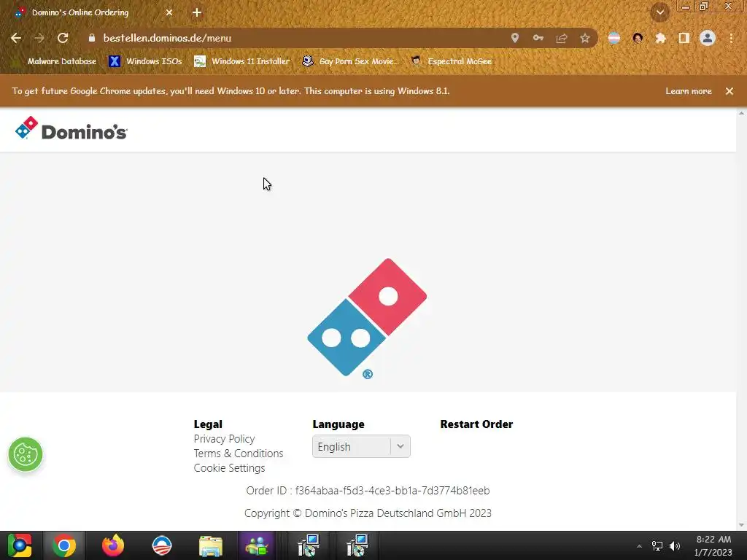Open the tab search dropdown arrow

click(x=660, y=12)
